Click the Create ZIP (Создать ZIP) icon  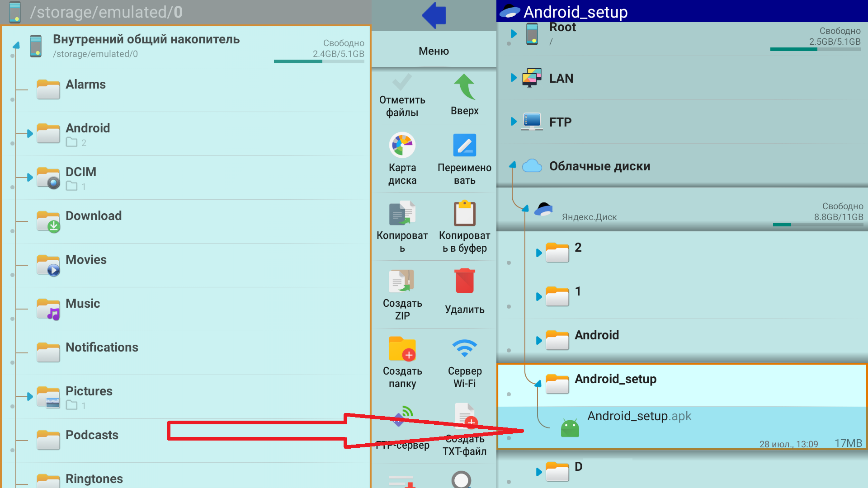point(402,281)
